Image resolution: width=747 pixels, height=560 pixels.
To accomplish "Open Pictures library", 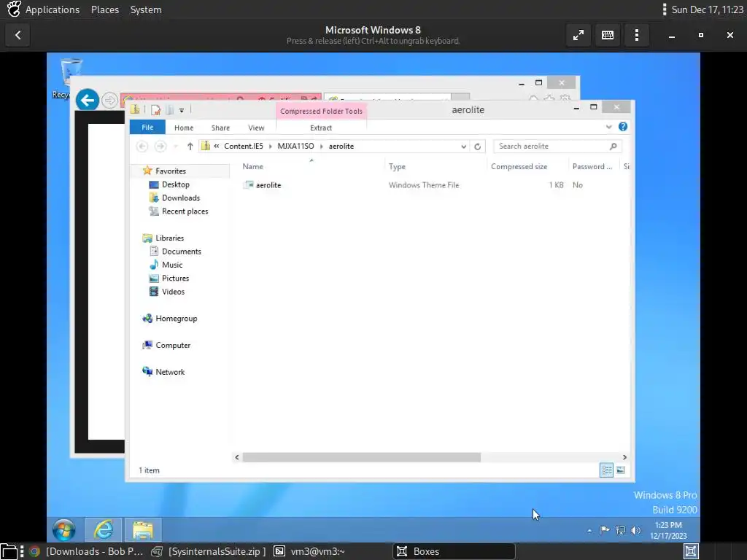I will (x=175, y=278).
